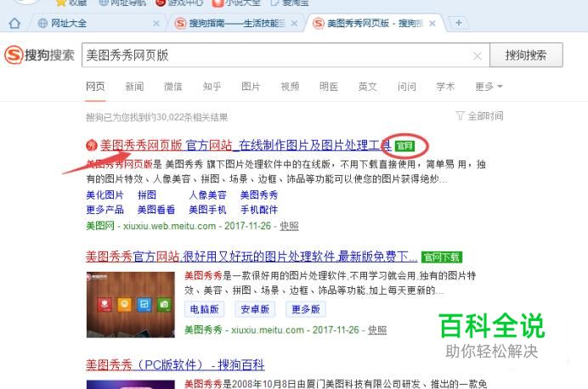The height and width of the screenshot is (389, 588).
Task: Open the 游戏中心 bookmark
Action: coord(179,3)
